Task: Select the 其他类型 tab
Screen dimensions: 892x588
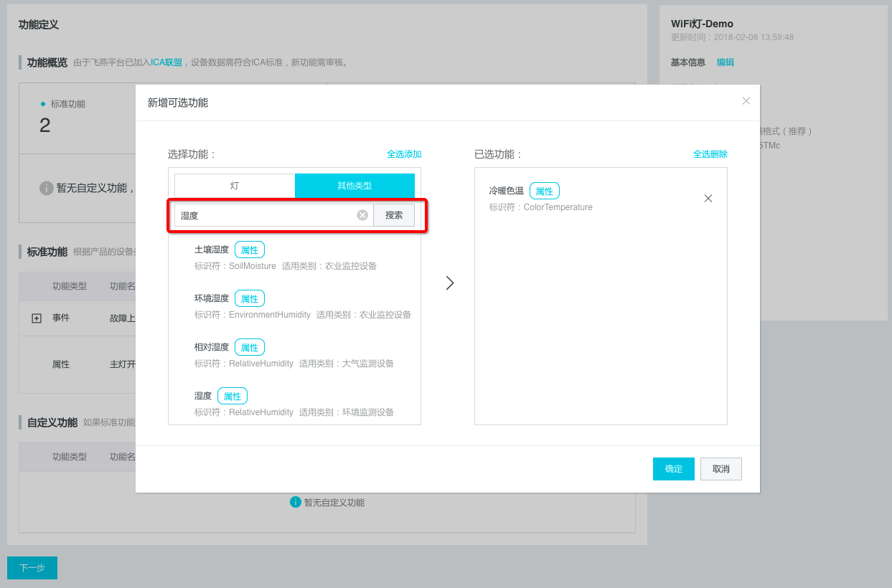Action: tap(355, 186)
